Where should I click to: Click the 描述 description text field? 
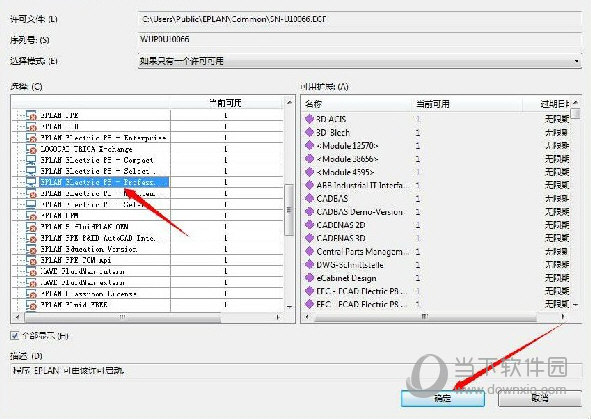[x=296, y=371]
